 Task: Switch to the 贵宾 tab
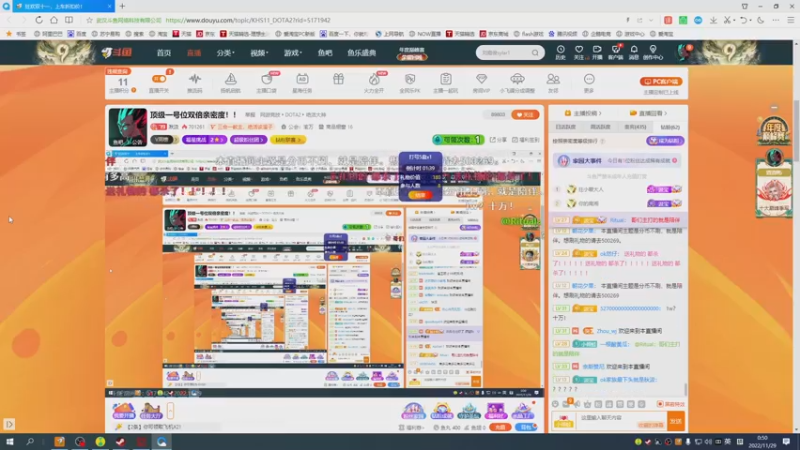pos(635,127)
